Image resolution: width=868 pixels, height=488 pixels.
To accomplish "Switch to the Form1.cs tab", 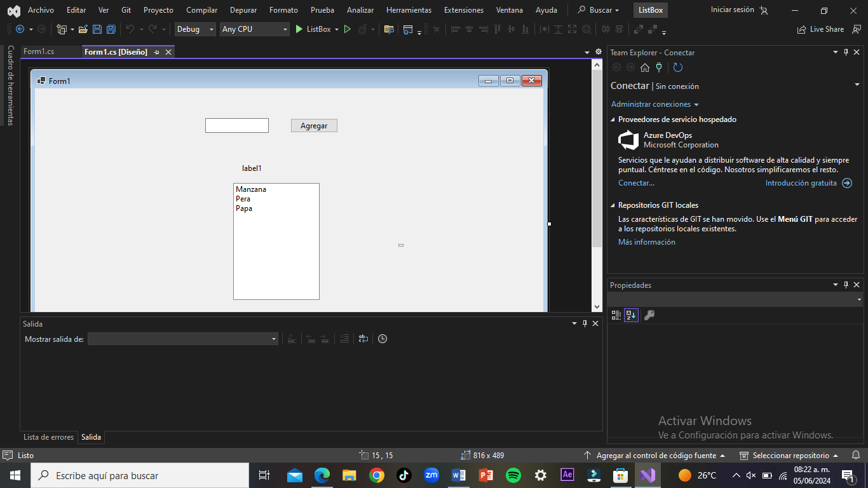I will point(39,52).
